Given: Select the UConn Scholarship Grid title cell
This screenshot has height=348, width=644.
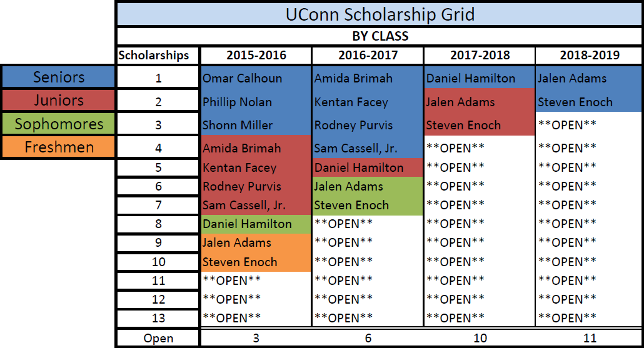Looking at the screenshot, I should coord(380,14).
